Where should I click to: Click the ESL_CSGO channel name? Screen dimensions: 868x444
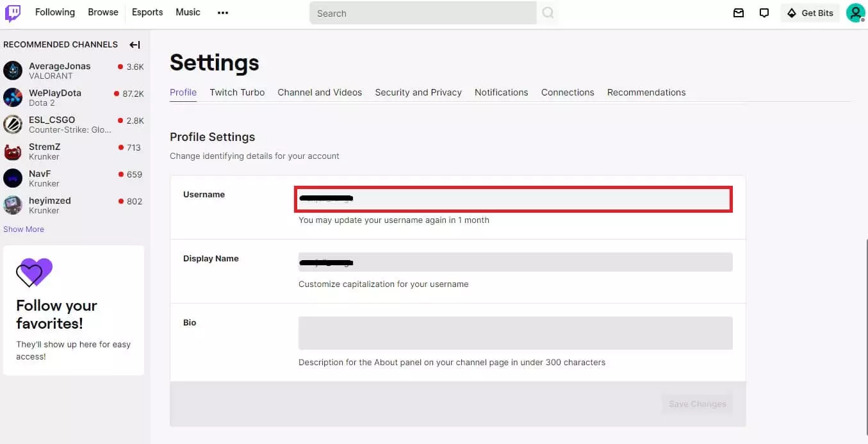pos(52,120)
